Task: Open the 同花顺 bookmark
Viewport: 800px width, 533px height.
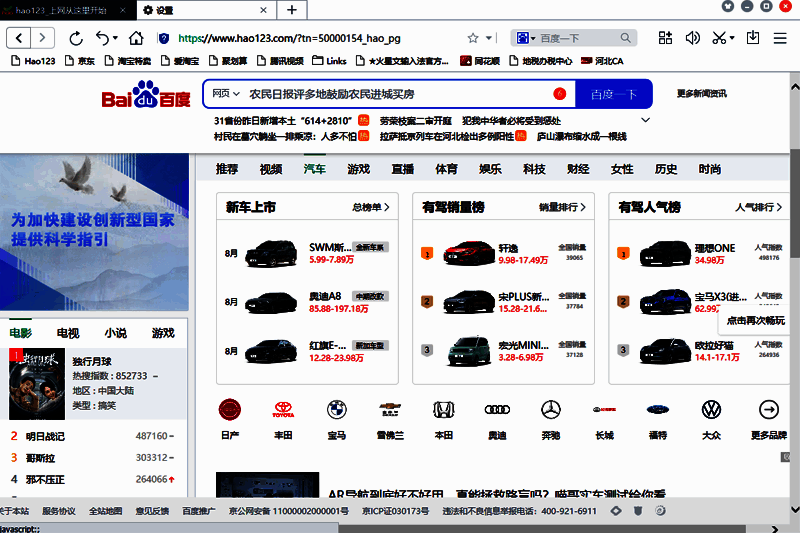Action: coord(480,61)
